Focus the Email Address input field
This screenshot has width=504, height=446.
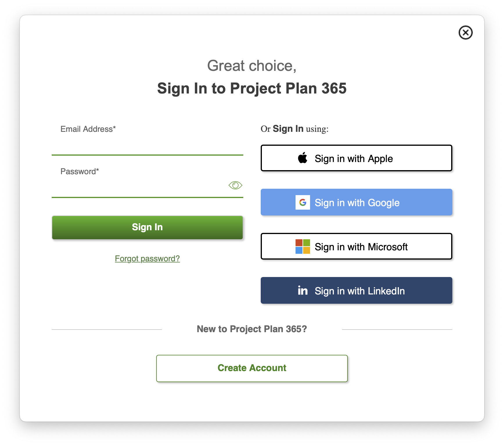coord(147,145)
